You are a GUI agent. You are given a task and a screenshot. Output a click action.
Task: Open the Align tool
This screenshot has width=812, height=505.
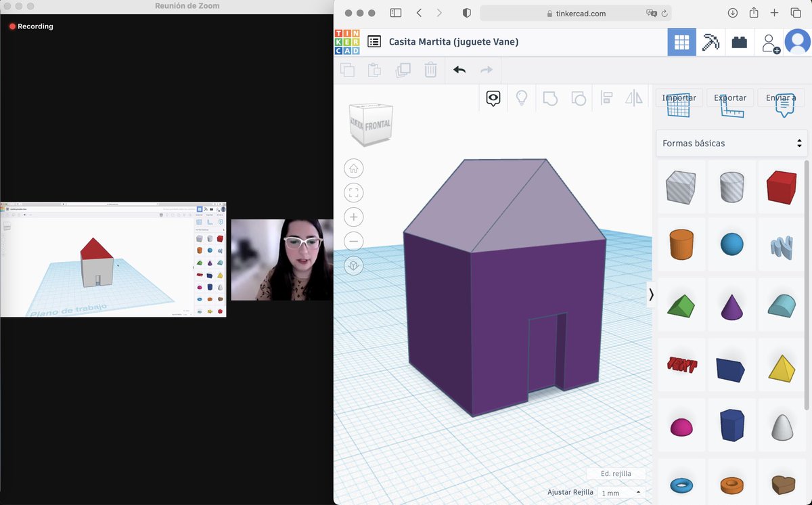tap(606, 97)
